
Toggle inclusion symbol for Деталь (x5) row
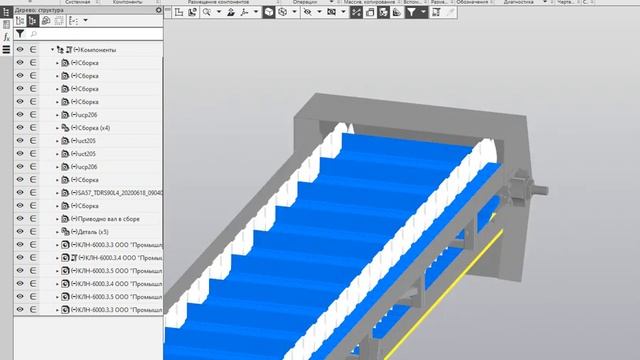click(33, 231)
